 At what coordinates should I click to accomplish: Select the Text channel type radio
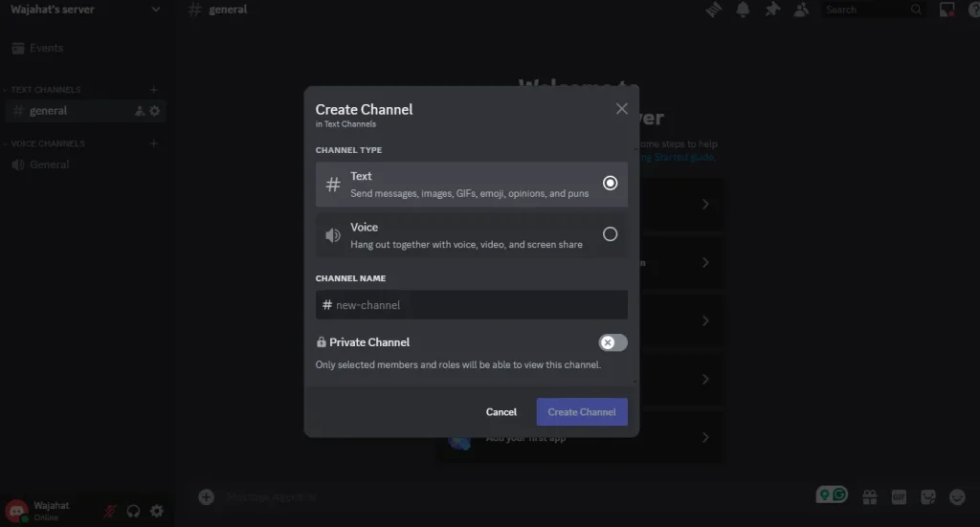click(610, 183)
